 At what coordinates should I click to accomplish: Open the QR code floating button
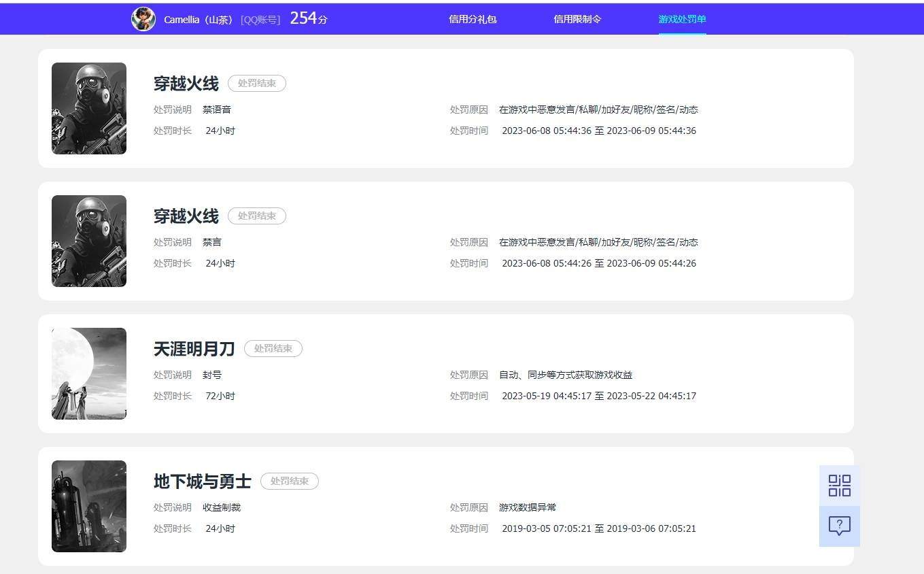pyautogui.click(x=840, y=486)
